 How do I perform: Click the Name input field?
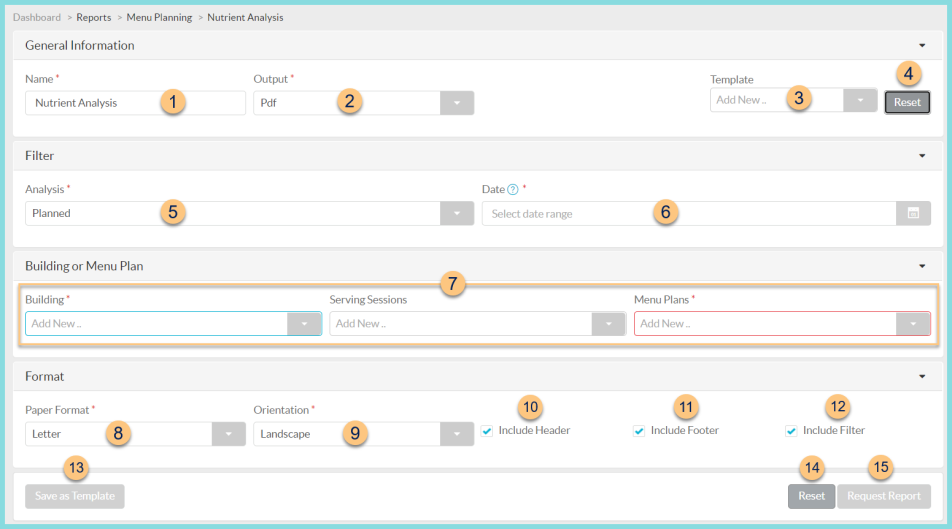click(x=135, y=103)
